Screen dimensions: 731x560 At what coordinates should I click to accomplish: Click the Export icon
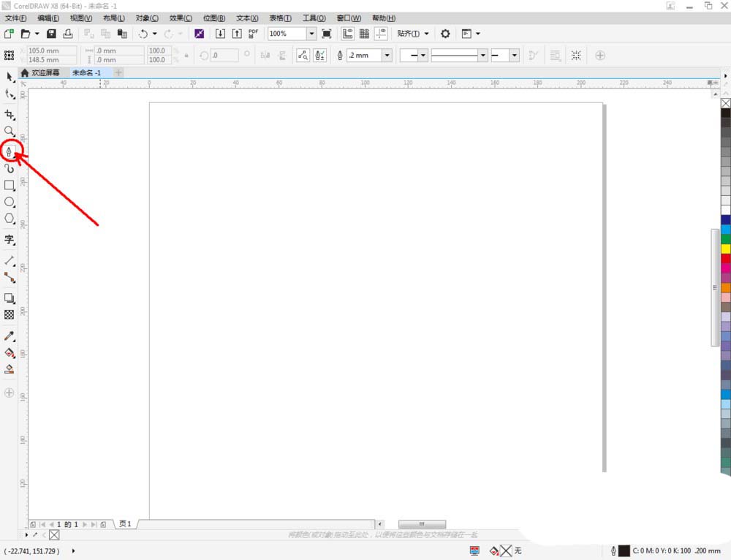(237, 34)
